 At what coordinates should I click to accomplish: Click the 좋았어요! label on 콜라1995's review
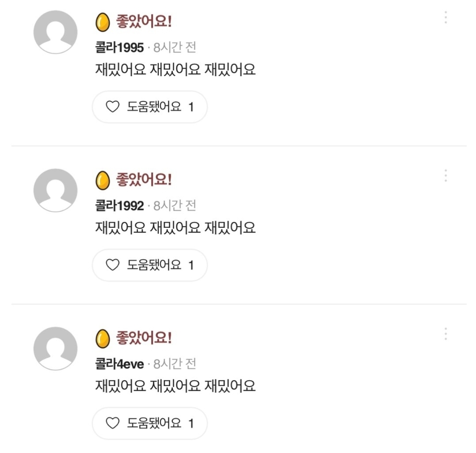144,21
